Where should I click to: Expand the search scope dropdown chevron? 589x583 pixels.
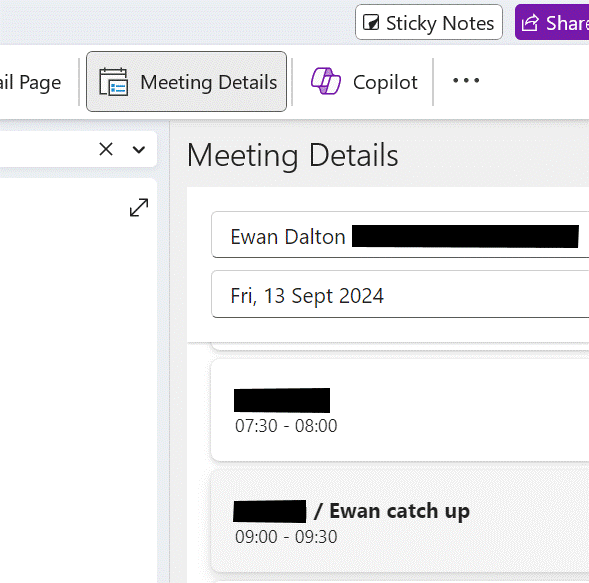[x=139, y=150]
